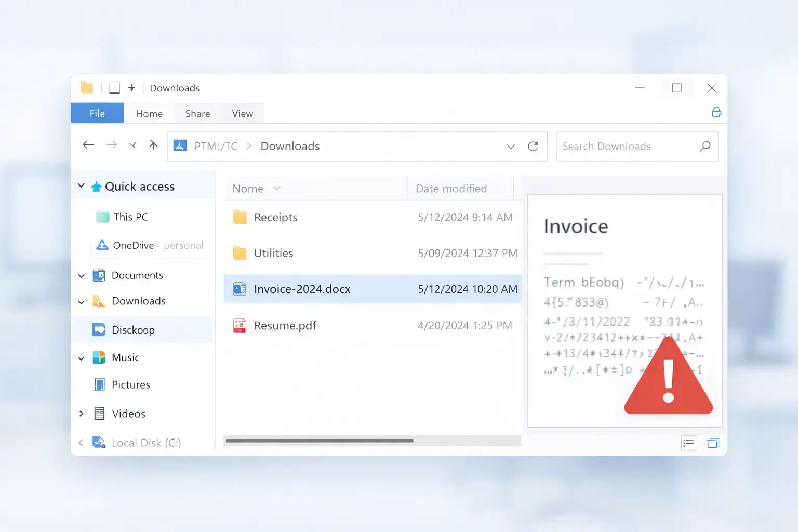Open a new tab with the plus icon

click(x=131, y=87)
